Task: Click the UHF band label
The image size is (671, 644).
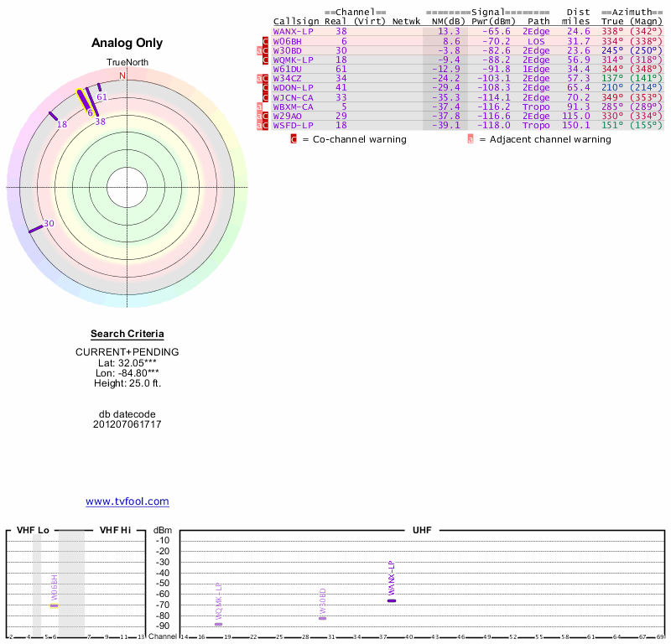Action: click(x=422, y=530)
